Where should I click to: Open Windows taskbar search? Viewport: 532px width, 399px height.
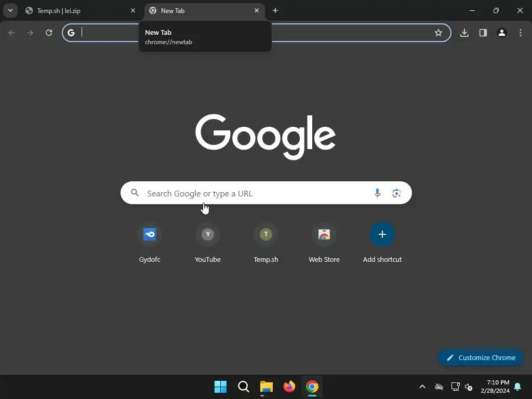[243, 387]
